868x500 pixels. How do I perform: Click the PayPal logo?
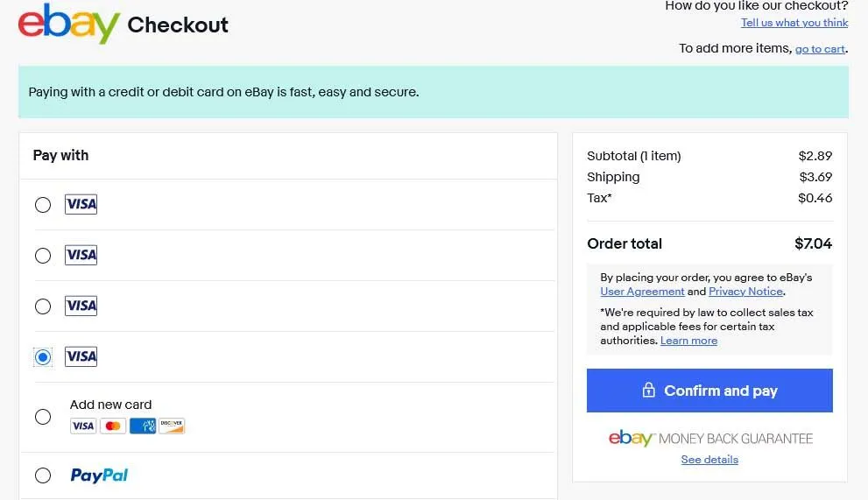tap(99, 475)
